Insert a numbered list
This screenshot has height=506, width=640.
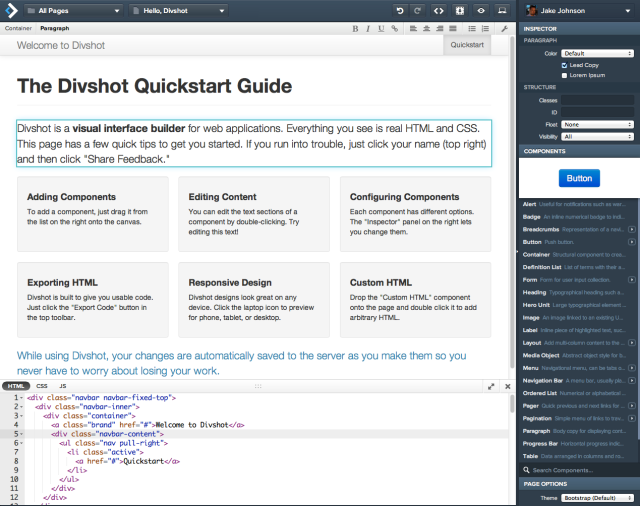coord(485,29)
